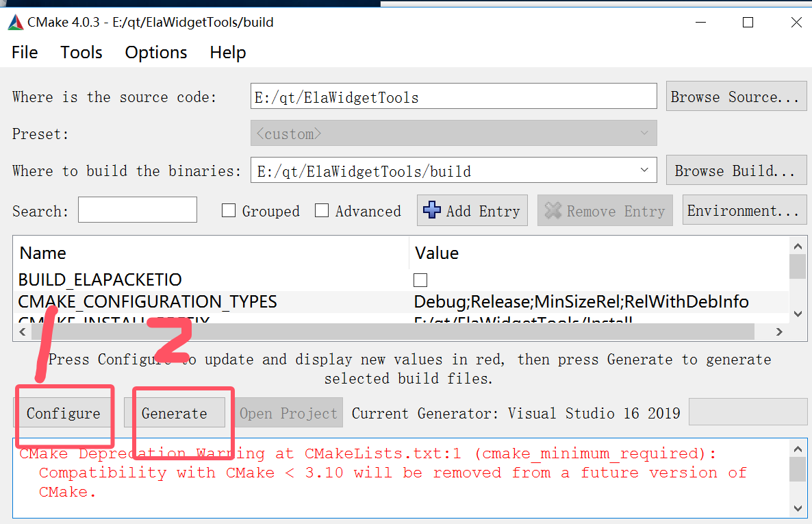Click the Name column header

[43, 253]
